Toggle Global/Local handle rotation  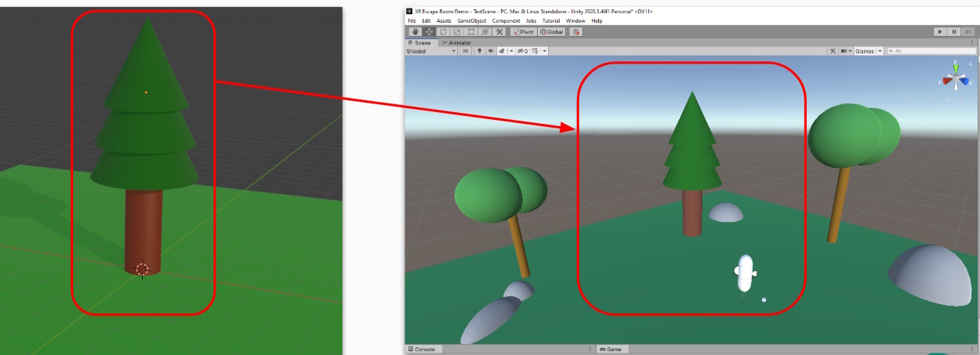point(551,32)
